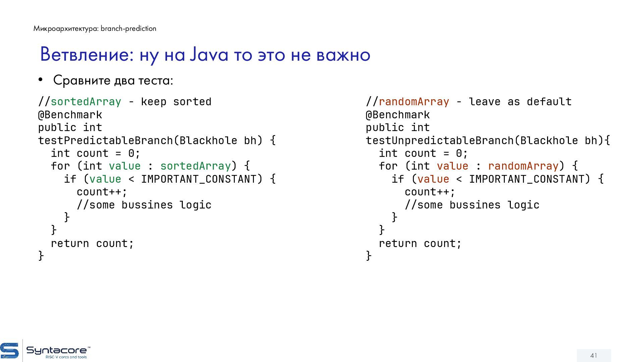Click left 'return count;' line
The width and height of the screenshot is (644, 362).
tap(92, 243)
